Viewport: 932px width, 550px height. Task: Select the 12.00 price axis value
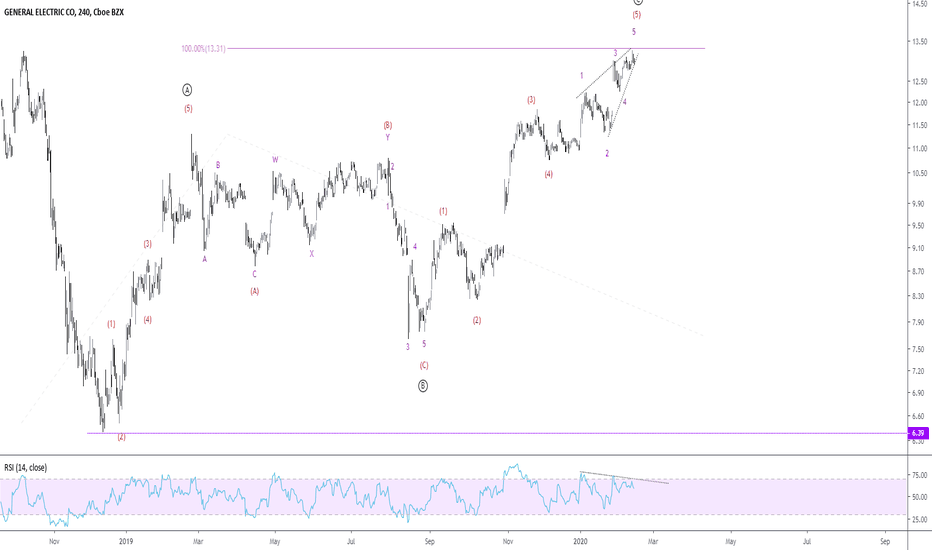coord(920,103)
